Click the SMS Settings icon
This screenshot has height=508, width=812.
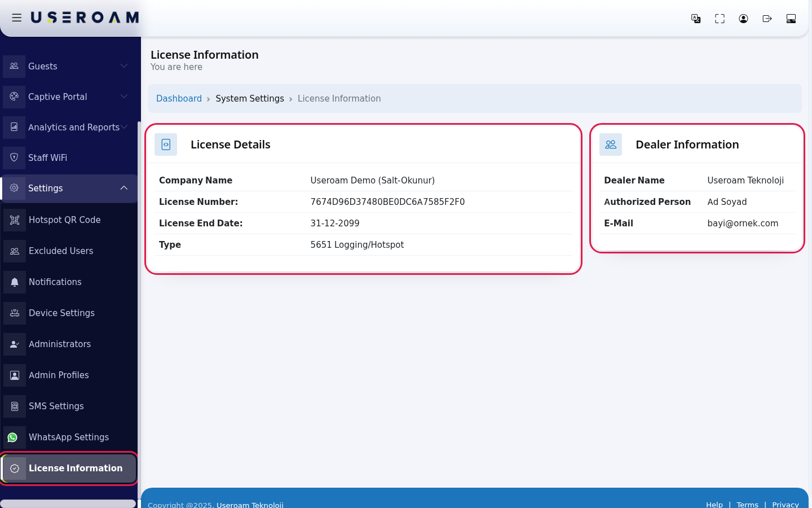pyautogui.click(x=15, y=406)
